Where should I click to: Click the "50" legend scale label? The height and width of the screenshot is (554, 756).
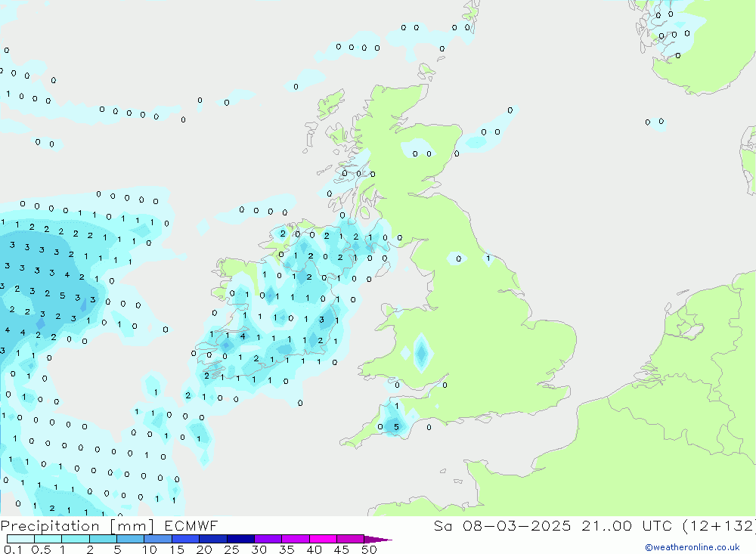pos(369,549)
